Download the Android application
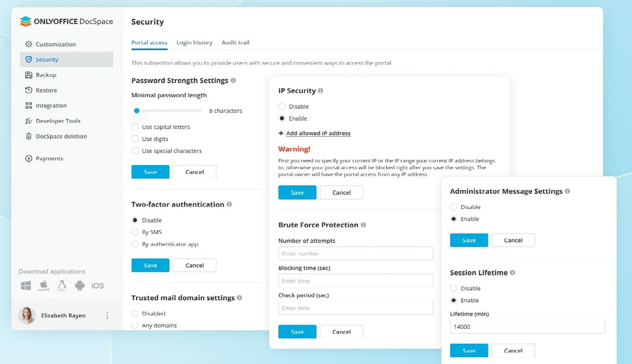The height and width of the screenshot is (364, 632). 79,286
